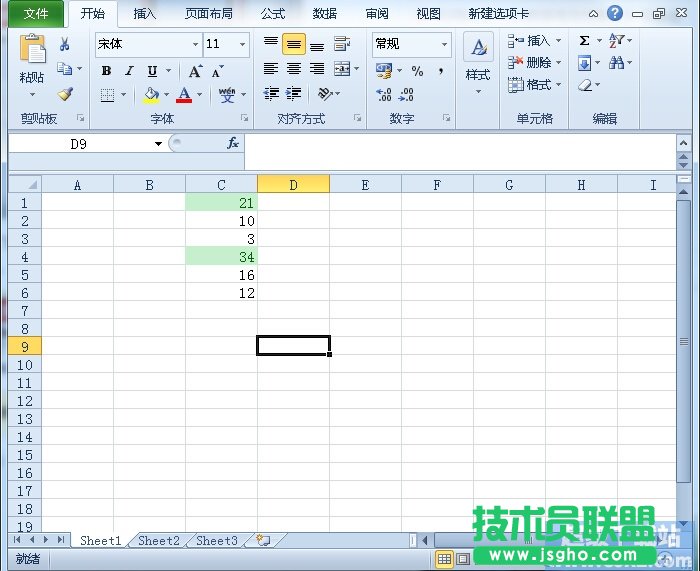Click the Insert Function fx icon
The width and height of the screenshot is (700, 571).
pyautogui.click(x=232, y=144)
